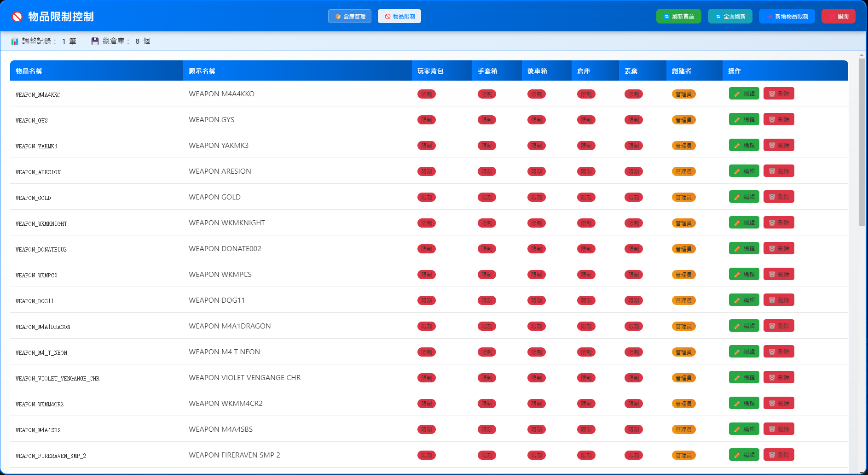Click the trash delete icon for WEAPON_GYS
This screenshot has width=868, height=475.
pos(772,120)
